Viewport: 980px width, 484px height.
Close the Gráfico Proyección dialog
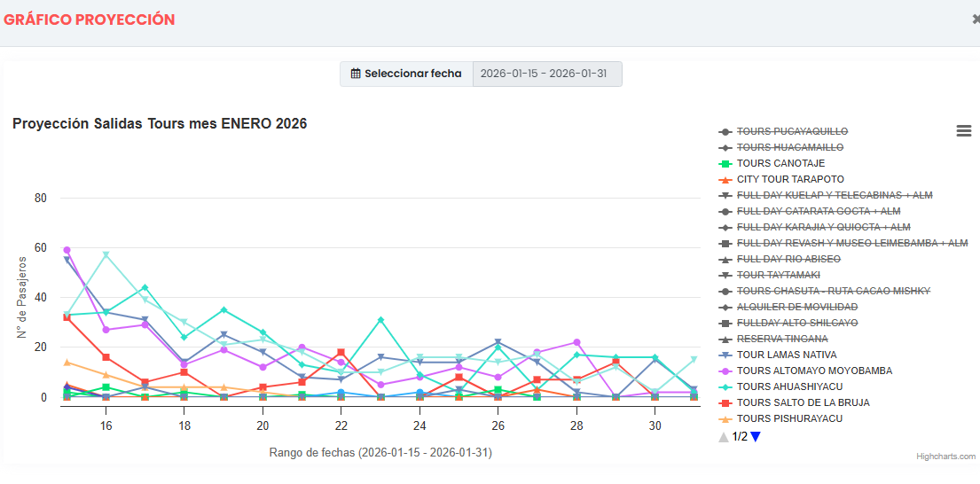click(976, 20)
